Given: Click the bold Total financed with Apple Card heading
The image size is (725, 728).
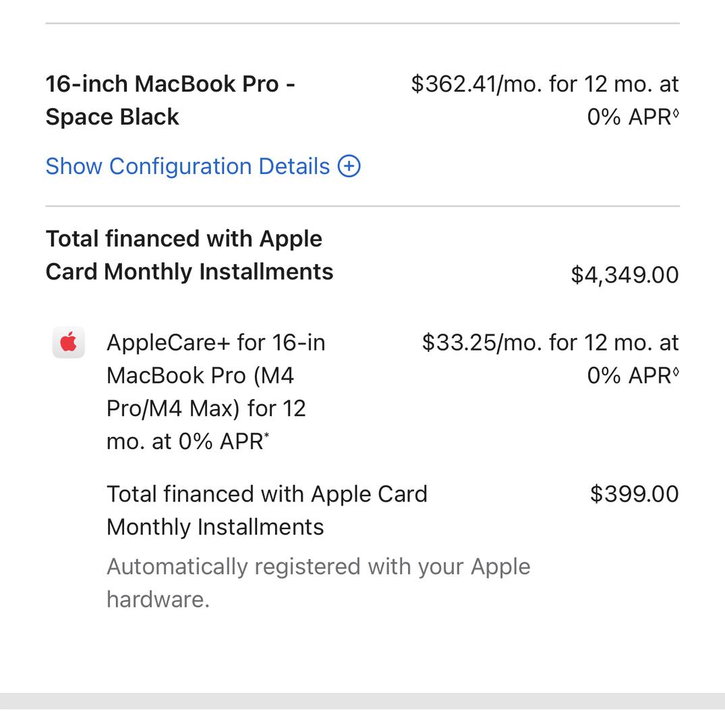Looking at the screenshot, I should (x=189, y=255).
